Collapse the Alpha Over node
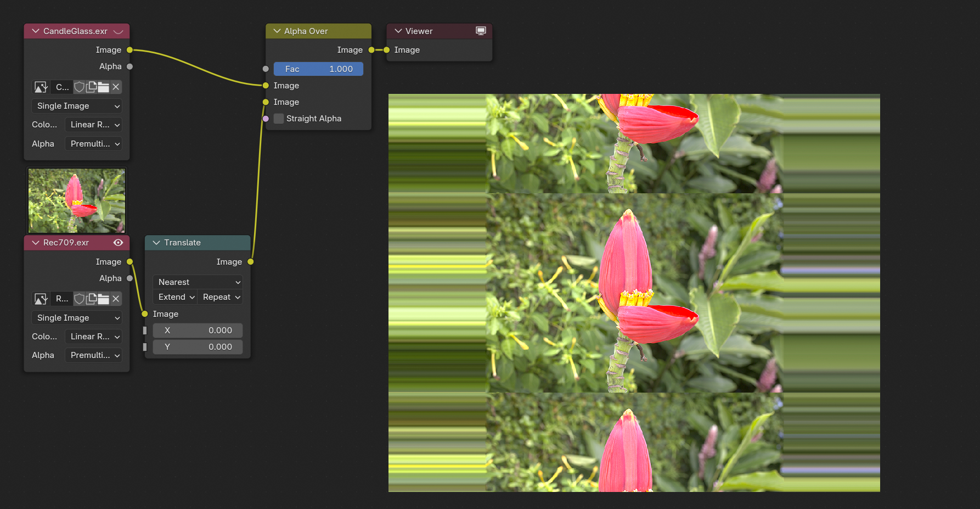The height and width of the screenshot is (509, 980). click(277, 31)
